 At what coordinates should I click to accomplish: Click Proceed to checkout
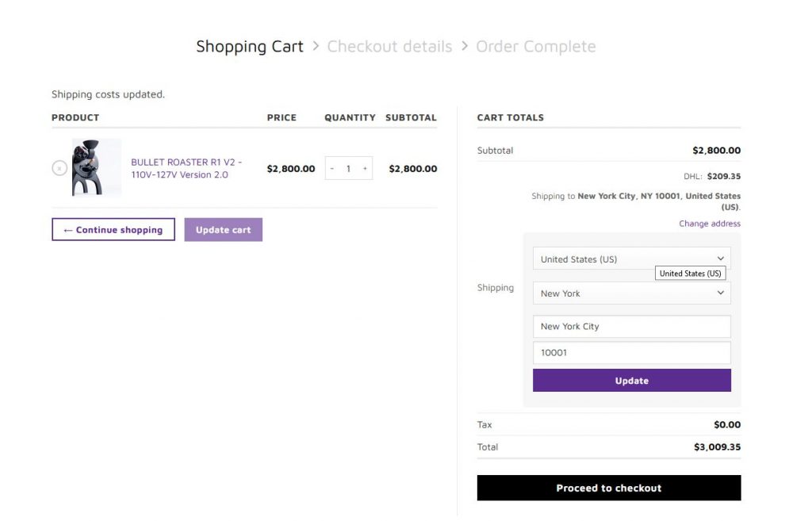pyautogui.click(x=608, y=488)
